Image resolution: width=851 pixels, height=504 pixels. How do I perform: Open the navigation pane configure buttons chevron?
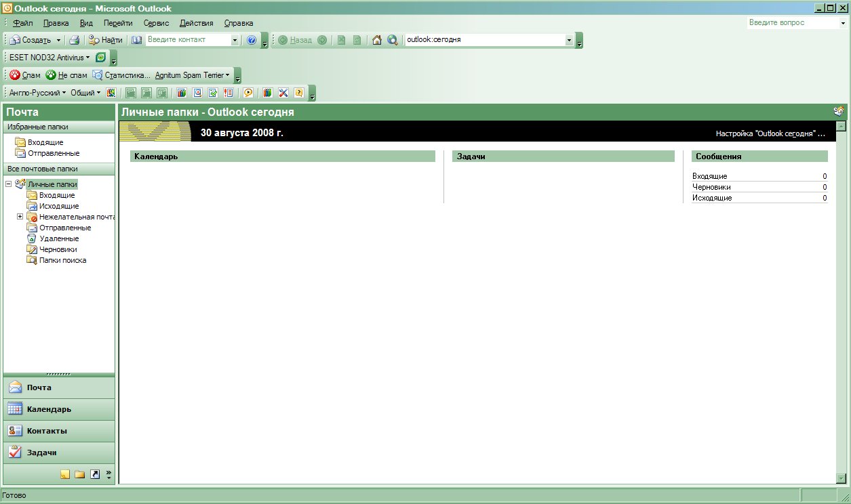coord(108,474)
